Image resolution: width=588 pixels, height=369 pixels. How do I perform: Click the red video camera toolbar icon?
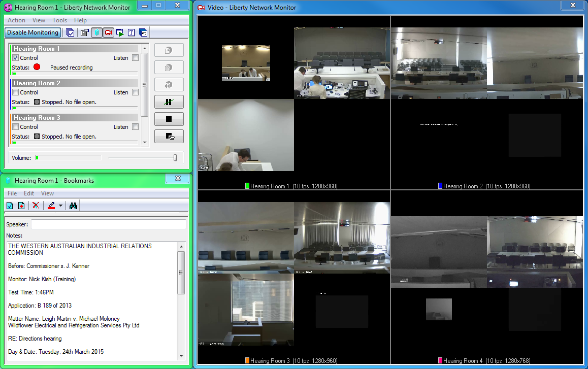(x=108, y=32)
